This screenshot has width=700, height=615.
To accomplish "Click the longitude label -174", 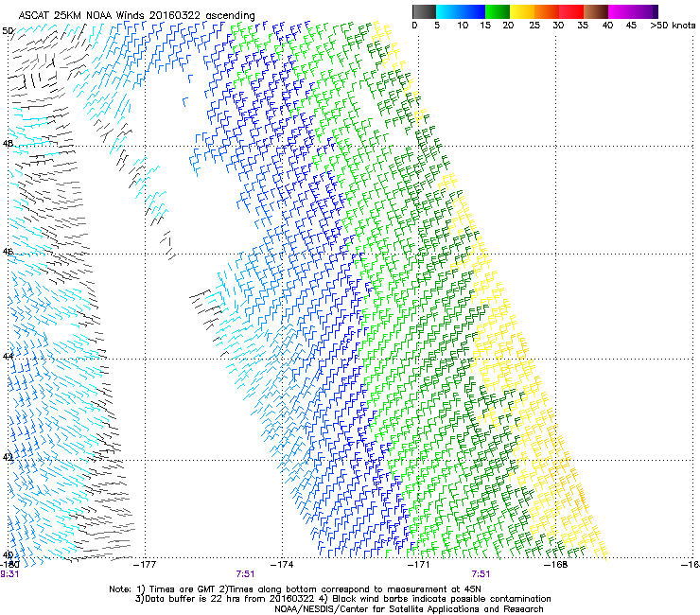I will click(282, 565).
